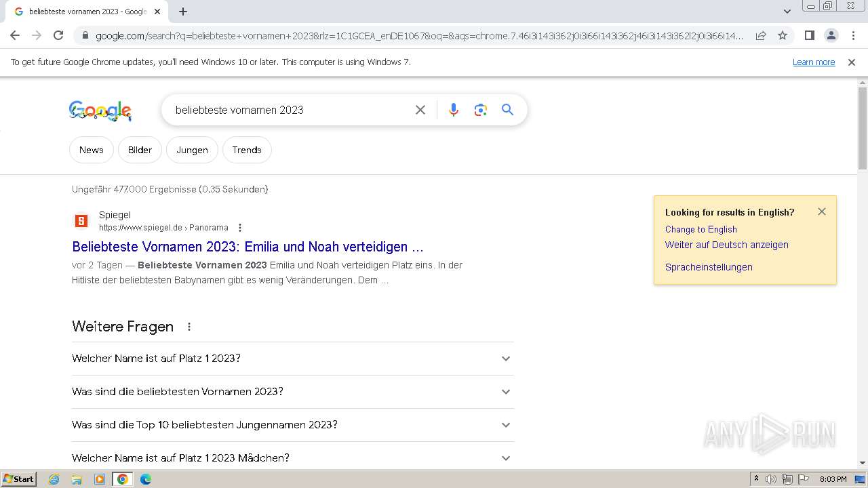Filter results by News
Screen dimensions: 868x488
92,150
